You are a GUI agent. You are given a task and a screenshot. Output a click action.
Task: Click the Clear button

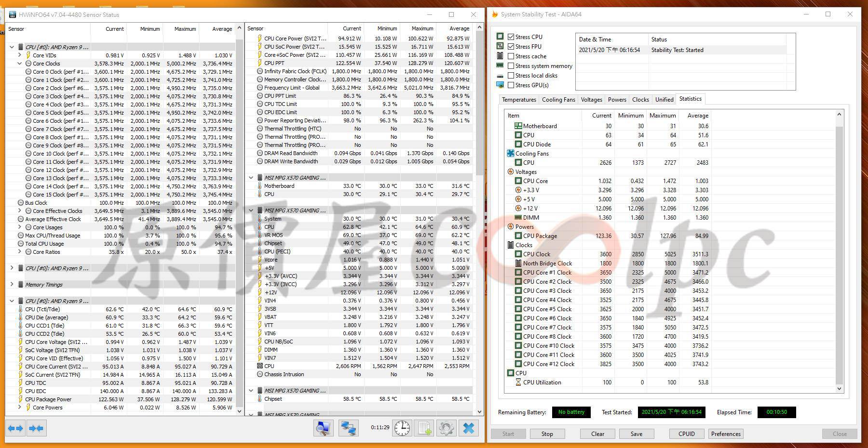pyautogui.click(x=597, y=434)
